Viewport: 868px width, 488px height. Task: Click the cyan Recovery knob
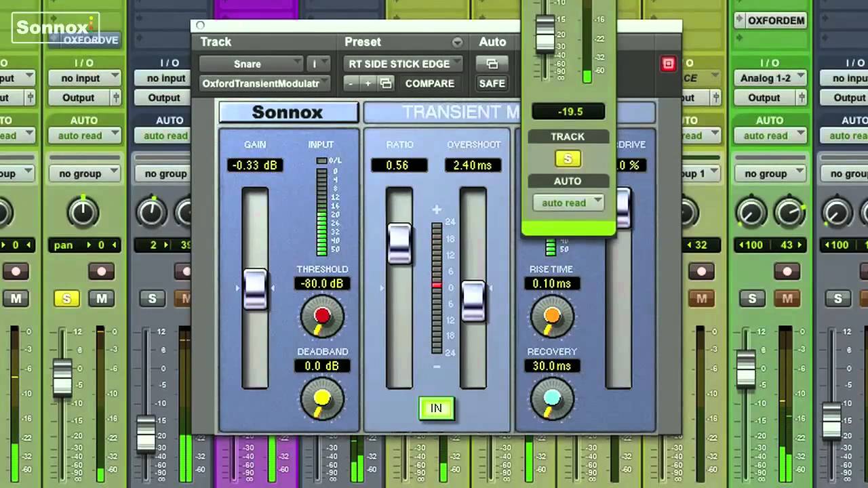coord(552,399)
